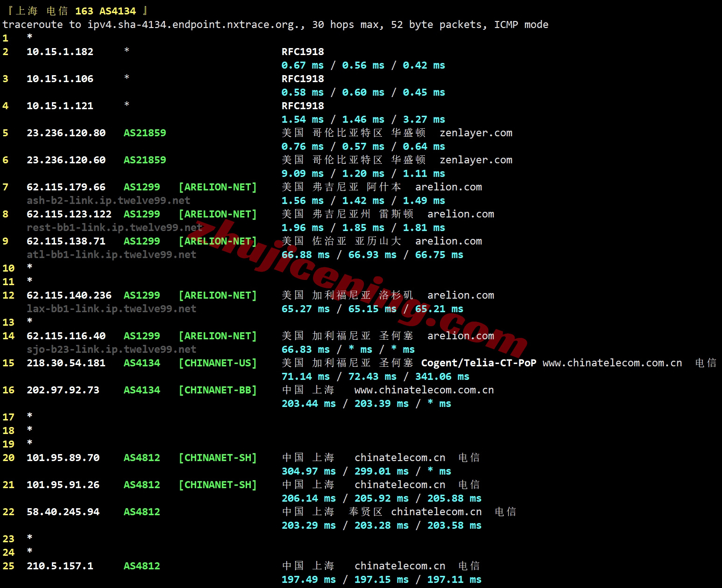Select IP address 101.95.89.70
722x588 pixels.
point(63,458)
